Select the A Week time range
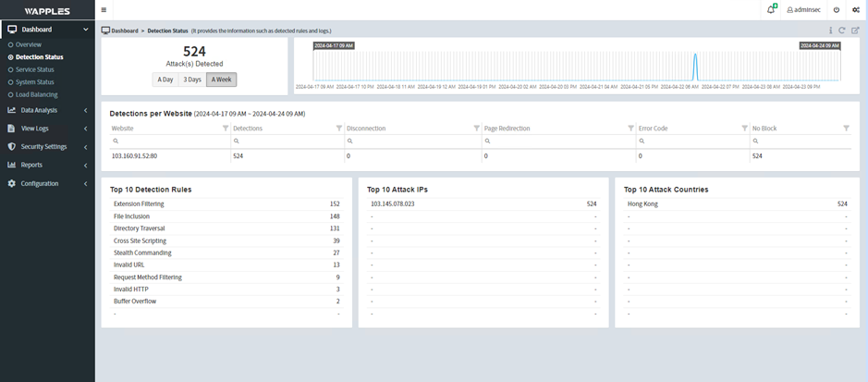 pos(221,80)
